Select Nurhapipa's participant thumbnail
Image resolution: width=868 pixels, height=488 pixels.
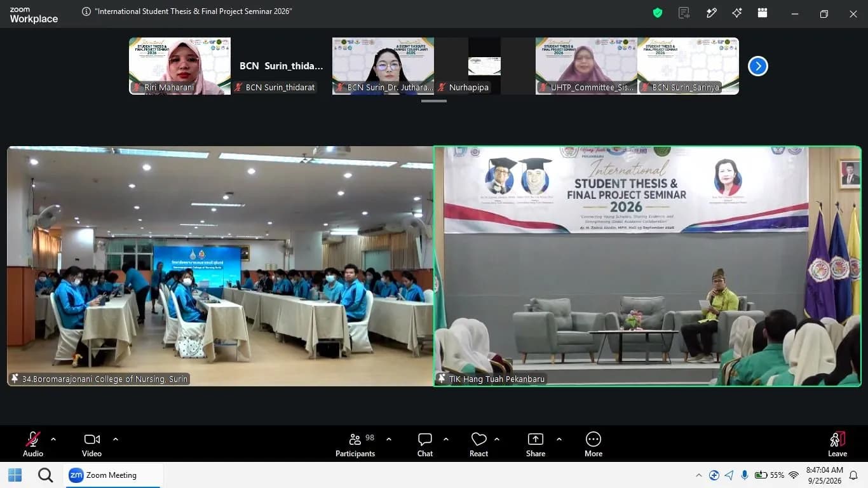click(x=485, y=66)
